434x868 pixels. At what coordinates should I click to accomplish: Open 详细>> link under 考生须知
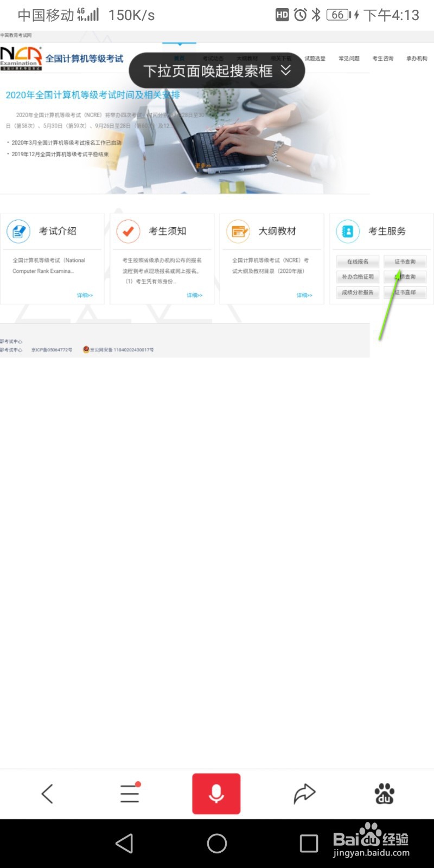point(194,295)
